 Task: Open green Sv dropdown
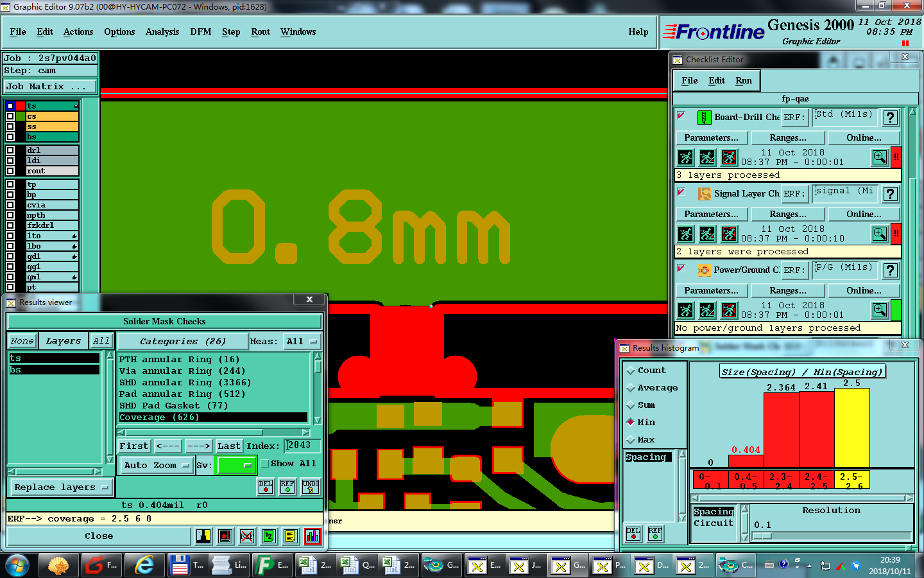237,465
